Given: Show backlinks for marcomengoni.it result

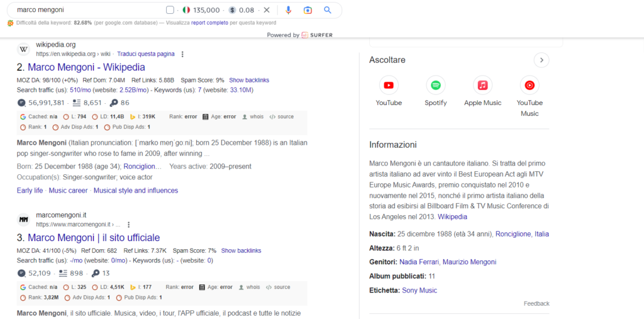Looking at the screenshot, I should pyautogui.click(x=241, y=251).
